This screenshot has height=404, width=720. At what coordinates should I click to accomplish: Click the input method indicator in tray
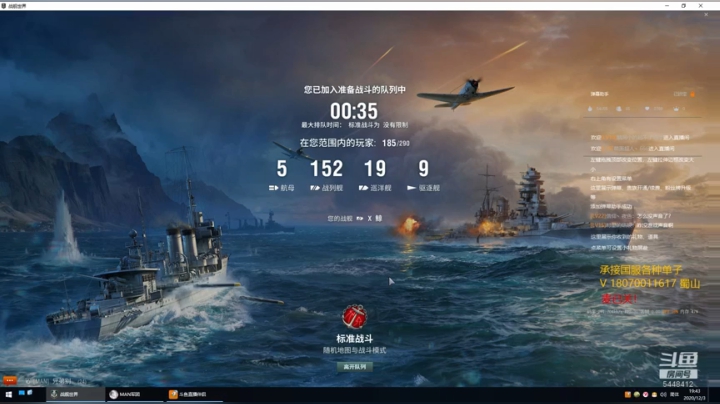coord(674,394)
